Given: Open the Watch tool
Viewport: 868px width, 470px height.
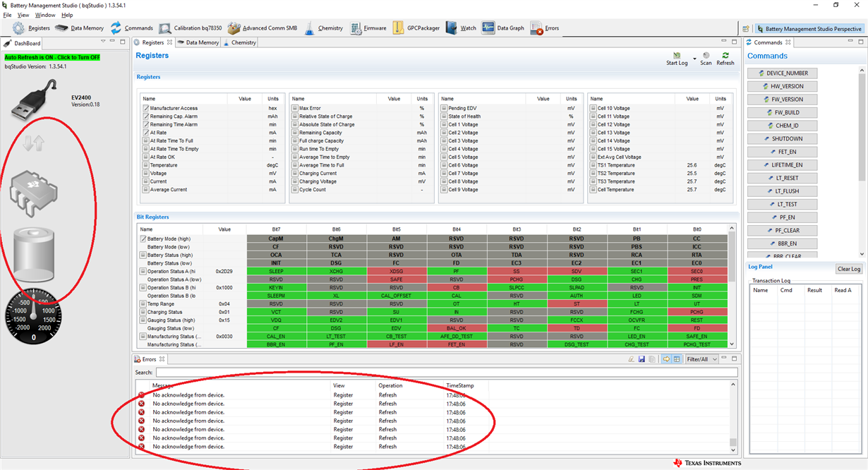Looking at the screenshot, I should coord(462,28).
